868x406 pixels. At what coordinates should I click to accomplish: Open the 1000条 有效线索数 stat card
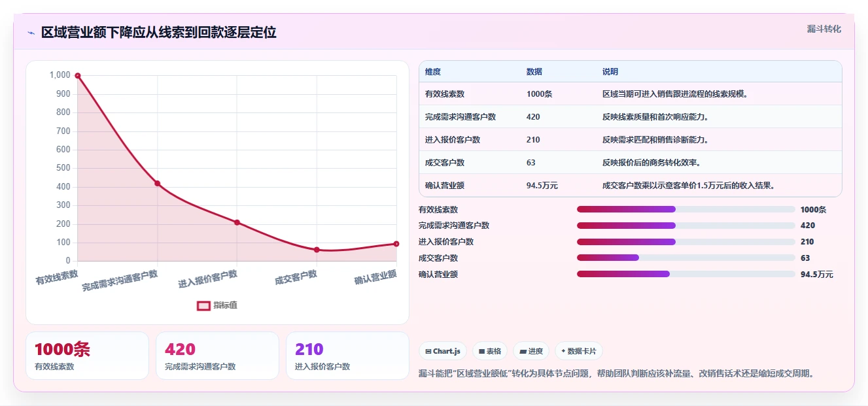(x=87, y=356)
